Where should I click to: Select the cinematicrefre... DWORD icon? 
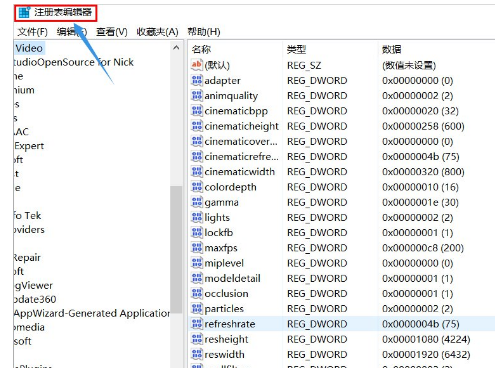(197, 156)
